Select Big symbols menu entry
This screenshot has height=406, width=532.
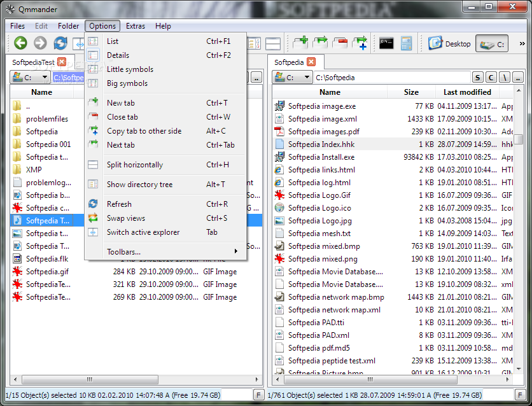pos(165,83)
